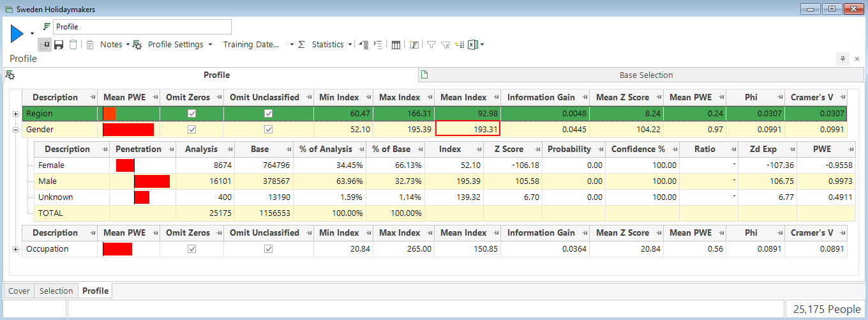This screenshot has width=868, height=320.
Task: Save using the floppy disk icon
Action: [x=59, y=45]
